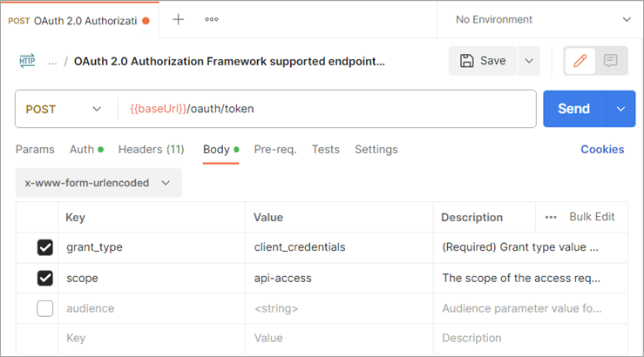The height and width of the screenshot is (357, 644).
Task: Uncheck the scope parameter checkbox
Action: [45, 279]
